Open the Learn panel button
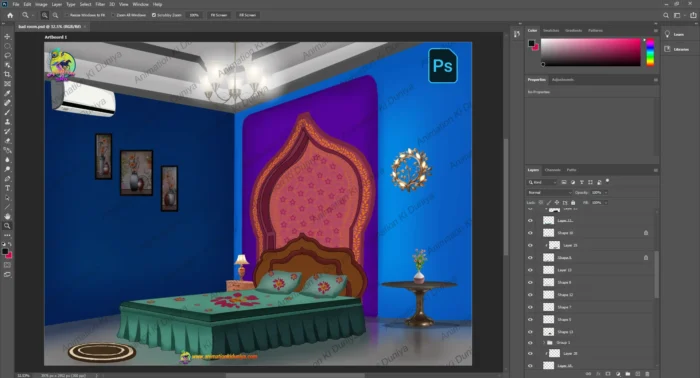700x378 pixels. click(x=675, y=34)
